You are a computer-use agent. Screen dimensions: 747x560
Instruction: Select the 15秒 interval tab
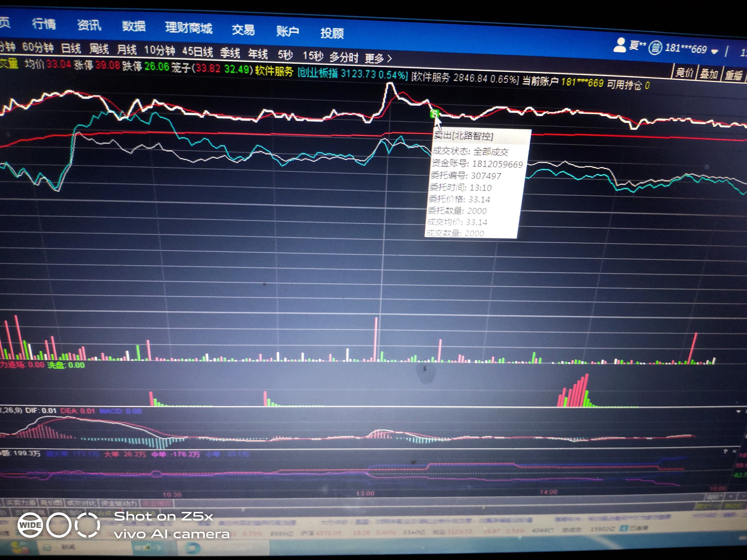[x=313, y=56]
